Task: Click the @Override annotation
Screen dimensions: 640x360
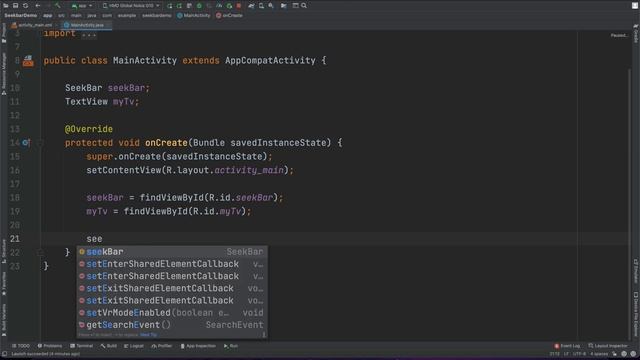Action: [x=89, y=129]
